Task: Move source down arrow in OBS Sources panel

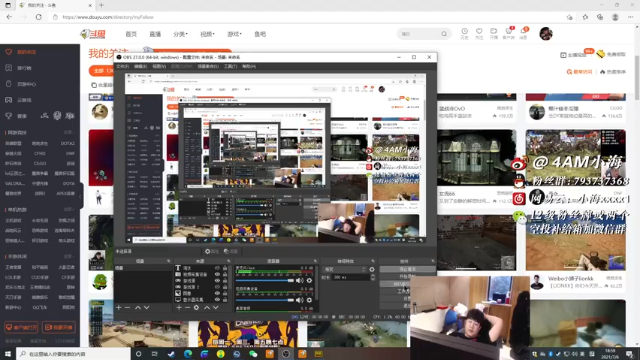Action: (x=216, y=307)
